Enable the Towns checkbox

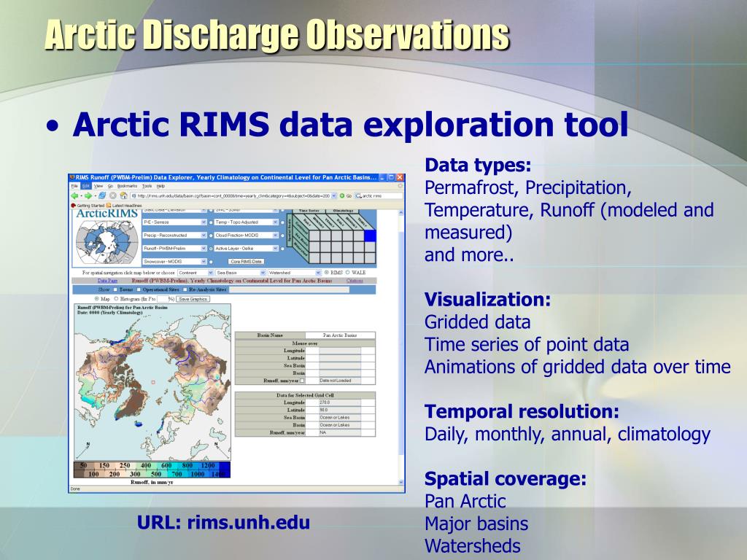115,289
